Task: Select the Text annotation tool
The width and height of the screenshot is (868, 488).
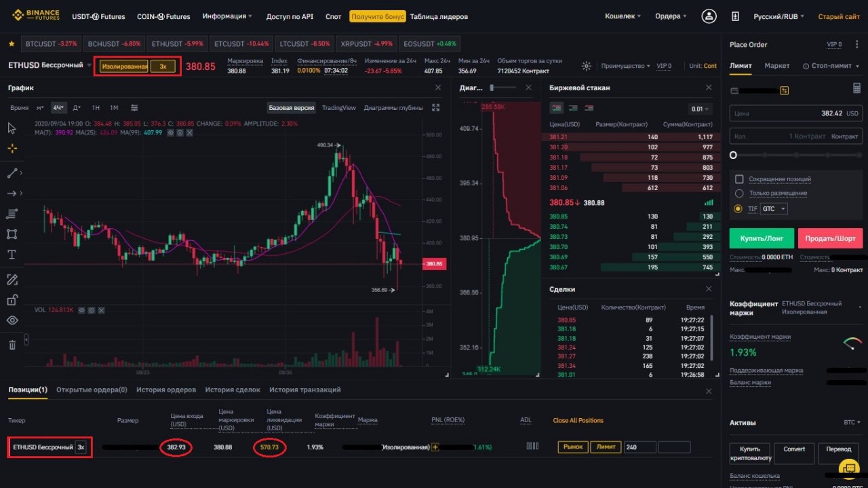Action: [x=12, y=255]
